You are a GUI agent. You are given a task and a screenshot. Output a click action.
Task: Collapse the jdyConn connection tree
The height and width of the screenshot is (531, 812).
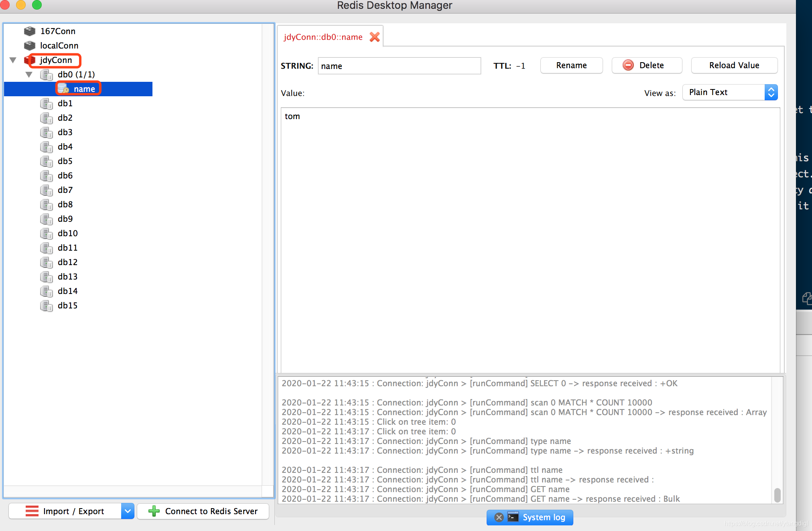pos(13,60)
